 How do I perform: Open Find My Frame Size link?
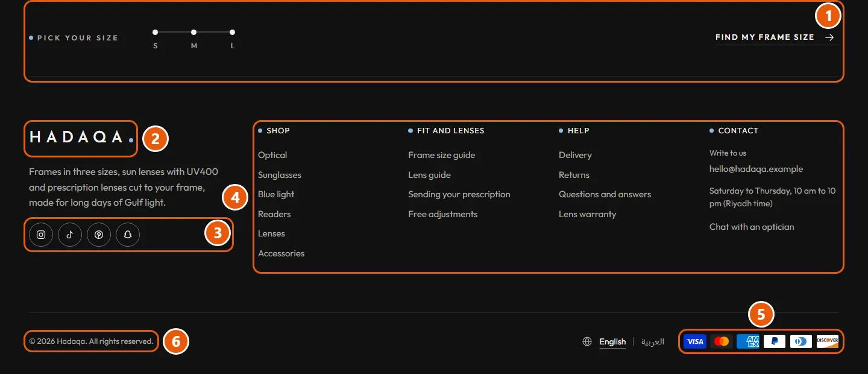776,37
